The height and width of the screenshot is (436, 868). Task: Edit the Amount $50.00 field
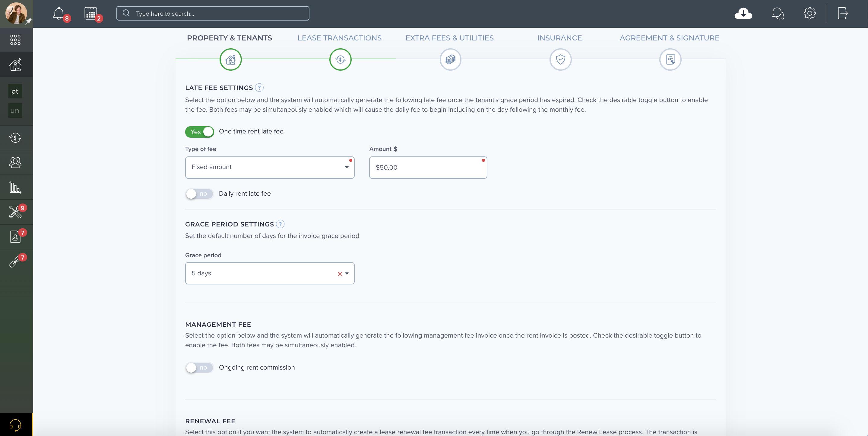click(428, 167)
